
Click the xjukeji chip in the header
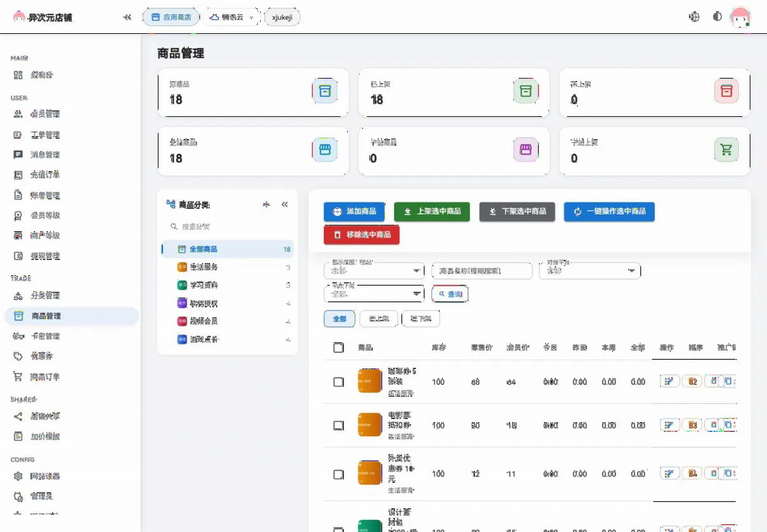[x=282, y=17]
